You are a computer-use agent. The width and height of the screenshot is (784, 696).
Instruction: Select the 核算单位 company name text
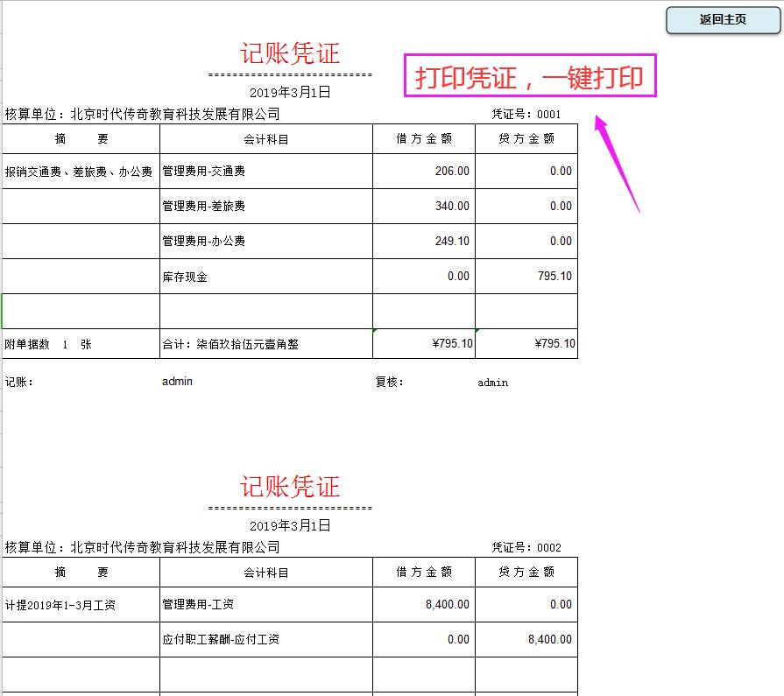[140, 114]
